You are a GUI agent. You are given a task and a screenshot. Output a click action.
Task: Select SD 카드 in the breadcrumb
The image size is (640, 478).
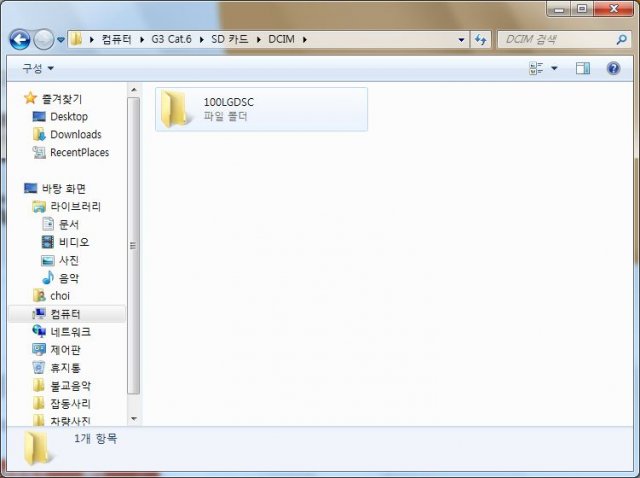[x=230, y=39]
